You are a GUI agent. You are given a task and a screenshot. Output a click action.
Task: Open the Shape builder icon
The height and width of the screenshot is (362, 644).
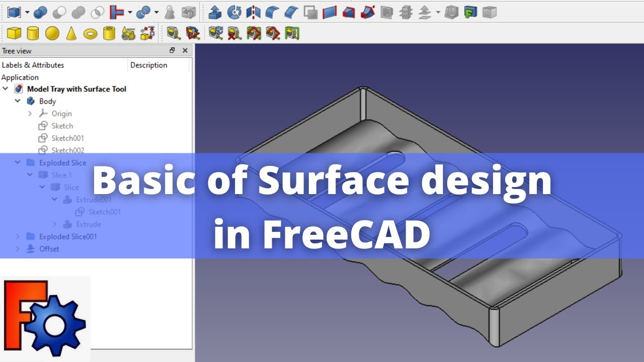[147, 33]
